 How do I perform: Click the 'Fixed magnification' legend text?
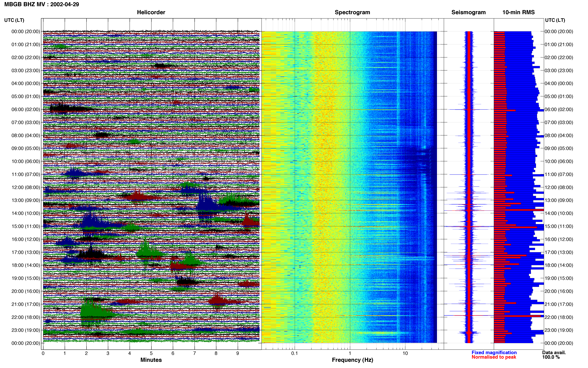494,353
